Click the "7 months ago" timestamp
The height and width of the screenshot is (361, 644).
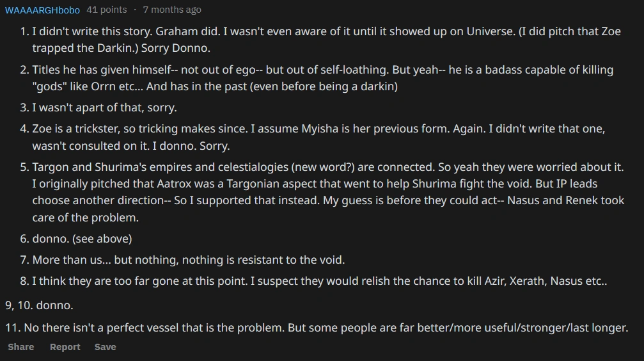click(x=172, y=10)
